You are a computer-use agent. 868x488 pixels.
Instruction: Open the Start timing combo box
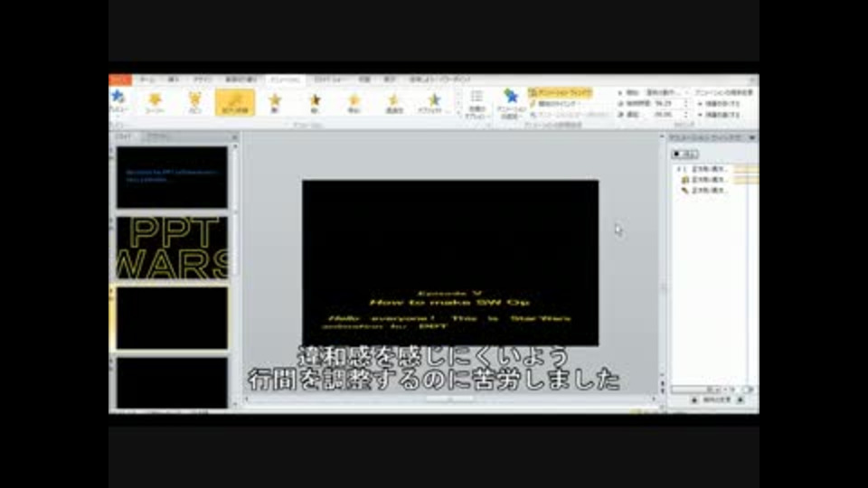coord(667,92)
